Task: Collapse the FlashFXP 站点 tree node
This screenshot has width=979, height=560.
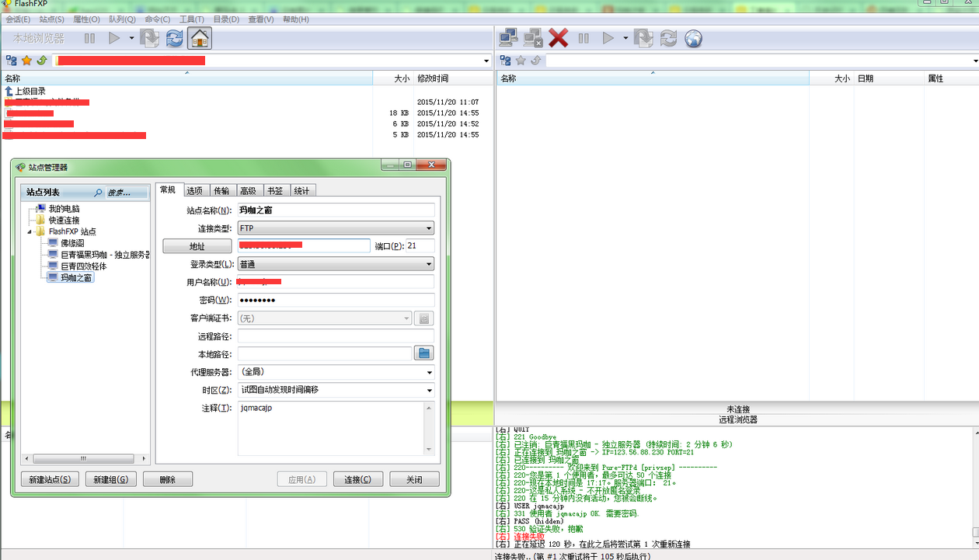Action: [x=30, y=231]
